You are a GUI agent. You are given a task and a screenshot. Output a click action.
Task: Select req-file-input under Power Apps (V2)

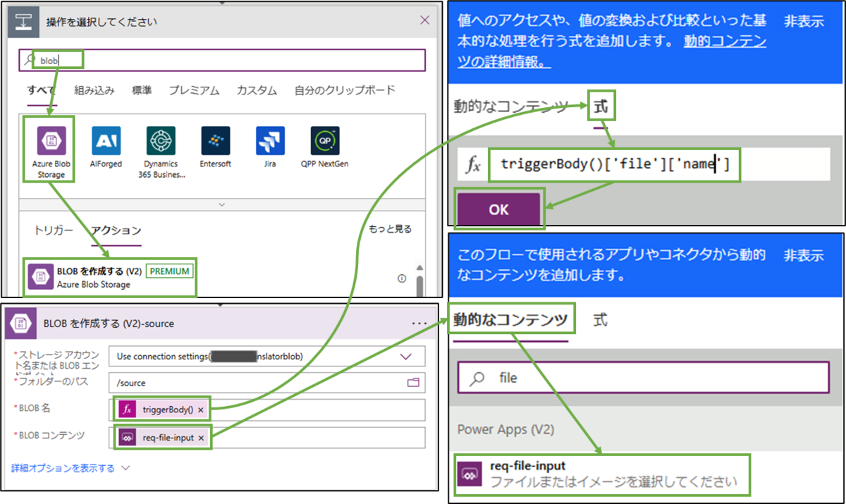point(603,474)
